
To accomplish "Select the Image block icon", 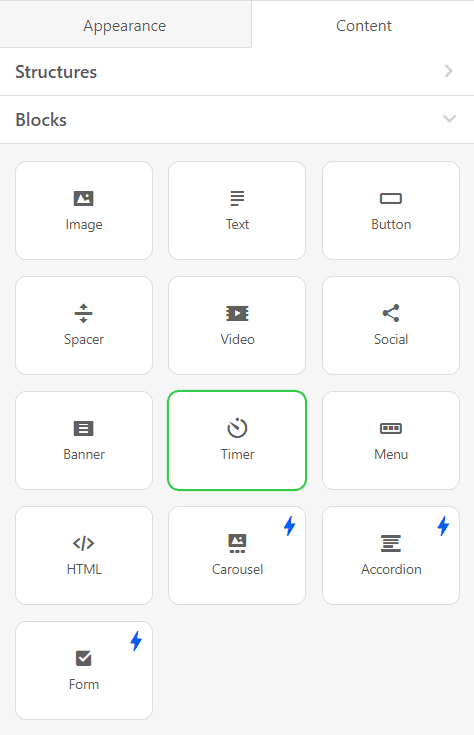I will click(x=83, y=198).
